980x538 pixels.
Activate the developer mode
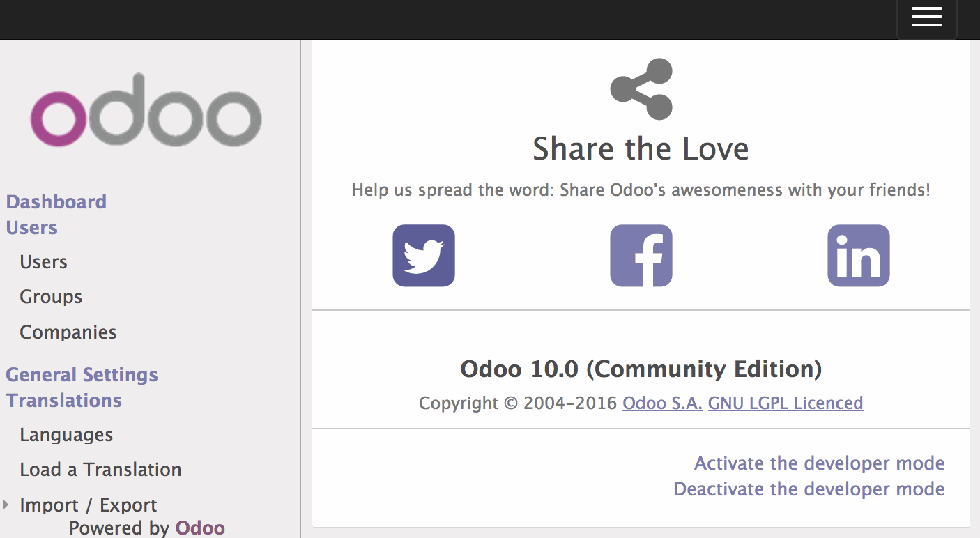coord(820,463)
